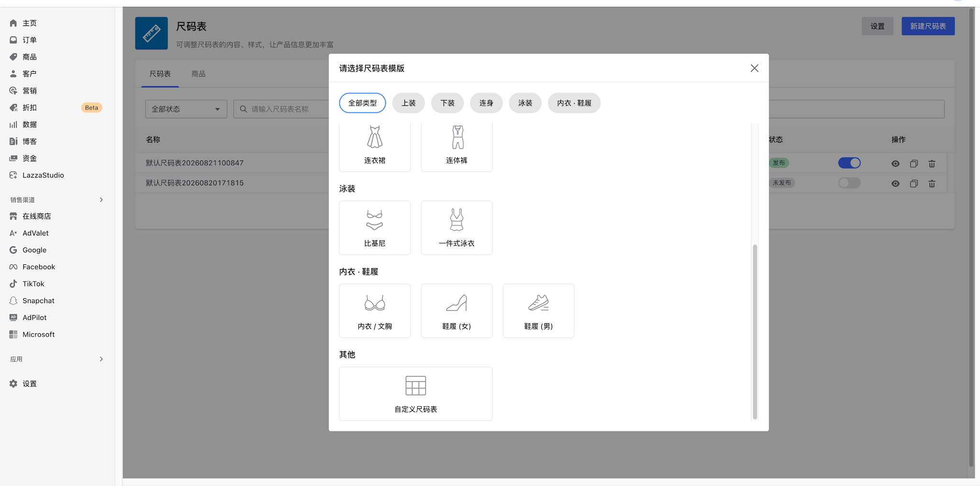Expand the 应用 apps section chevron
The height and width of the screenshot is (486, 980).
(101, 359)
